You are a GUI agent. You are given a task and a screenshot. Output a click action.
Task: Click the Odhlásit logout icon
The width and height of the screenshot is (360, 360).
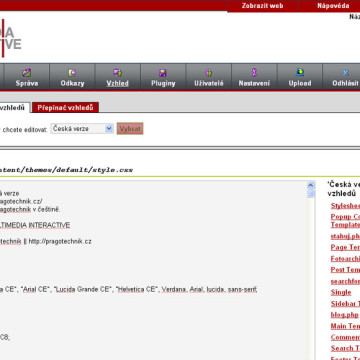[x=346, y=73]
